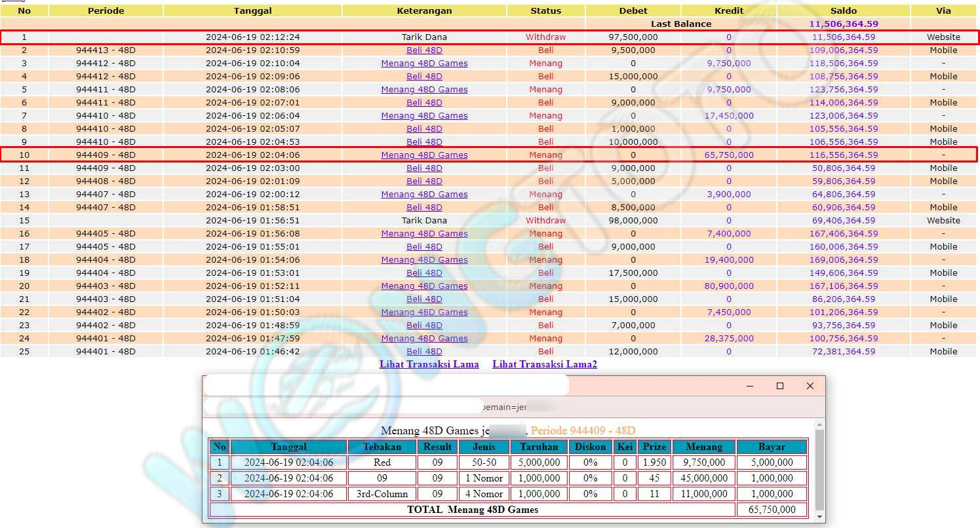This screenshot has width=980, height=528.
Task: Open Menang 48D Games with 80,900,000 credit
Action: [424, 286]
